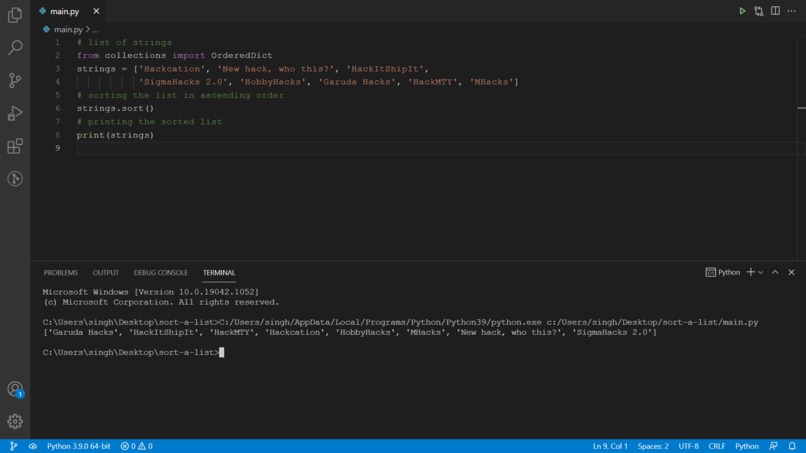Open the Explorer view in activity bar
This screenshot has width=806, height=453.
[15, 15]
